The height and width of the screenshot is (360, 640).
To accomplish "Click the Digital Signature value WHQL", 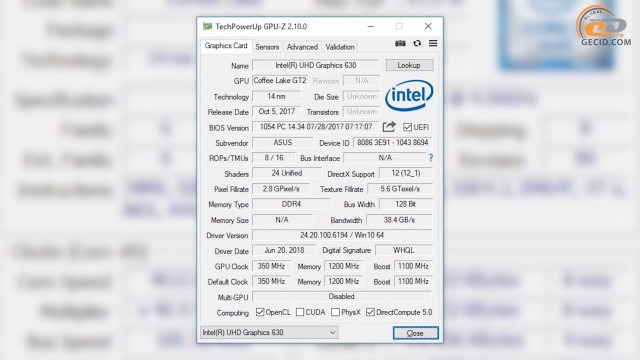I will [x=404, y=250].
